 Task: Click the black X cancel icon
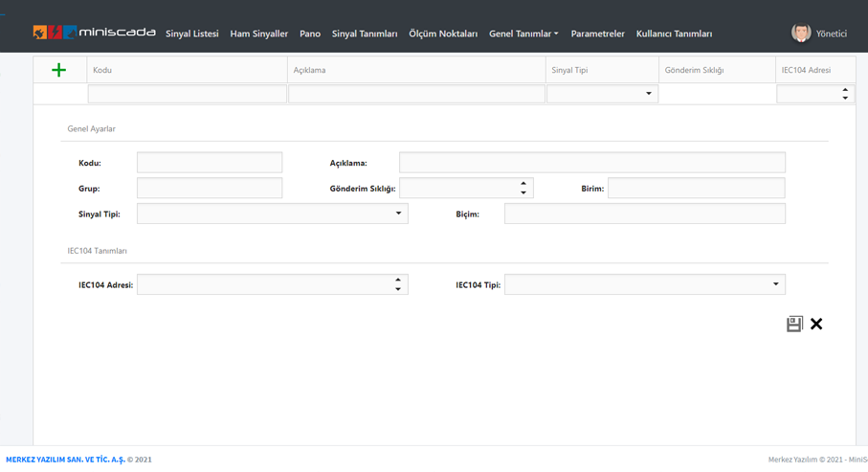816,324
